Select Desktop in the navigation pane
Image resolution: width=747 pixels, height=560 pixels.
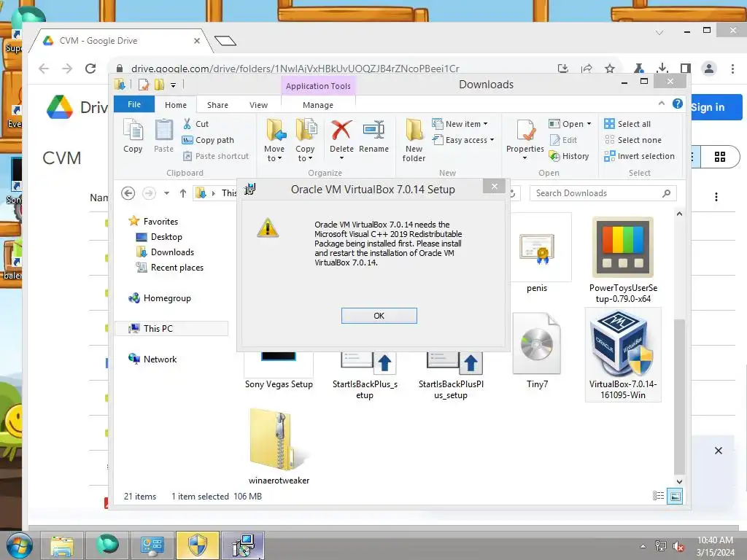coord(160,237)
